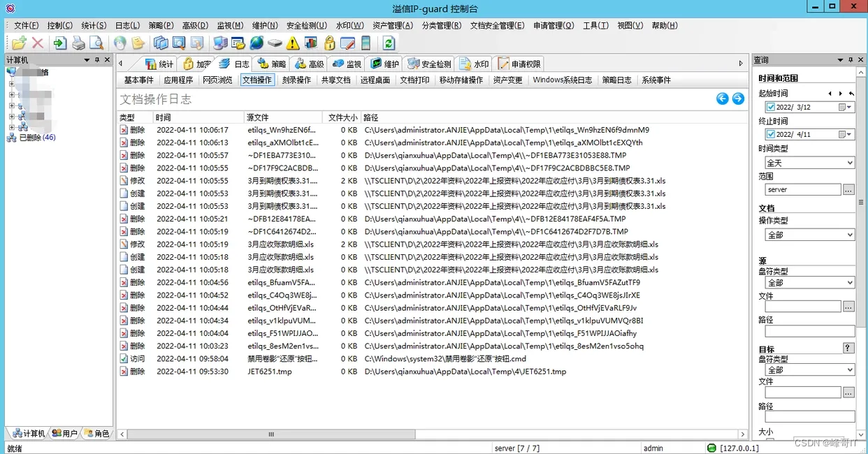Click the 范围 input field containing server
Screen dimensions: 868x454
(803, 189)
